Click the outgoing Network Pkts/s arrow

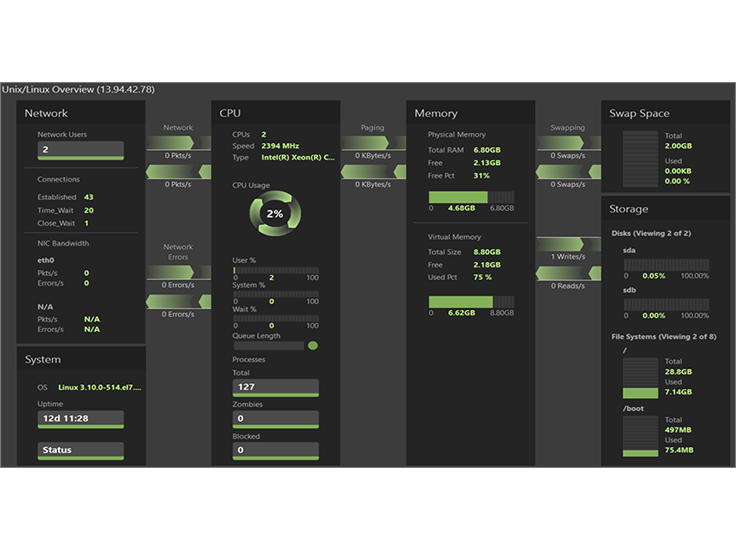[178, 142]
